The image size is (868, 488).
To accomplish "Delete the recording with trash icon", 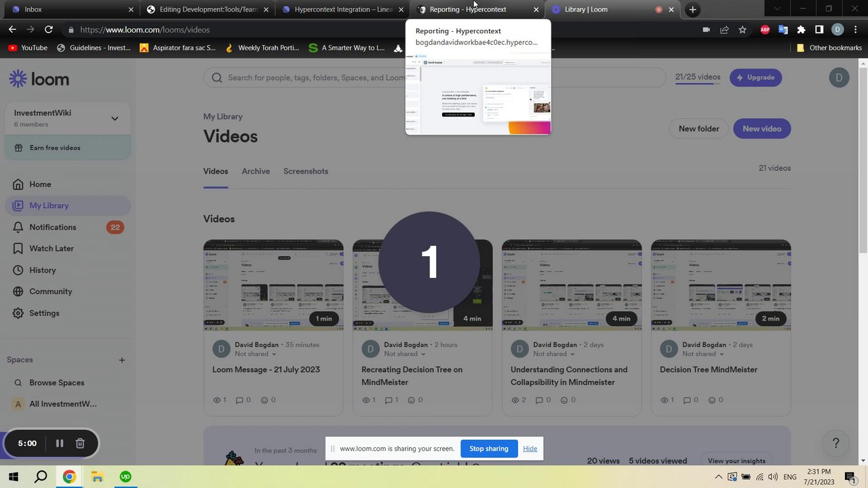I will click(80, 443).
